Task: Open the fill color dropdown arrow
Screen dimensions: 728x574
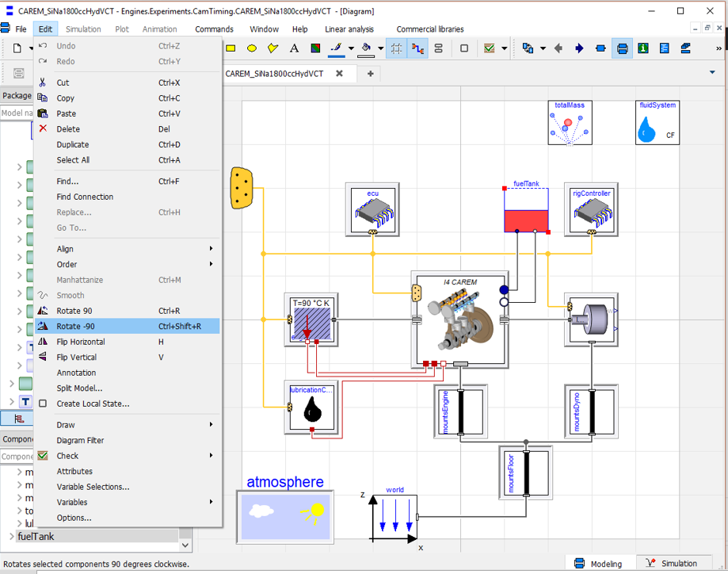Action: [381, 48]
